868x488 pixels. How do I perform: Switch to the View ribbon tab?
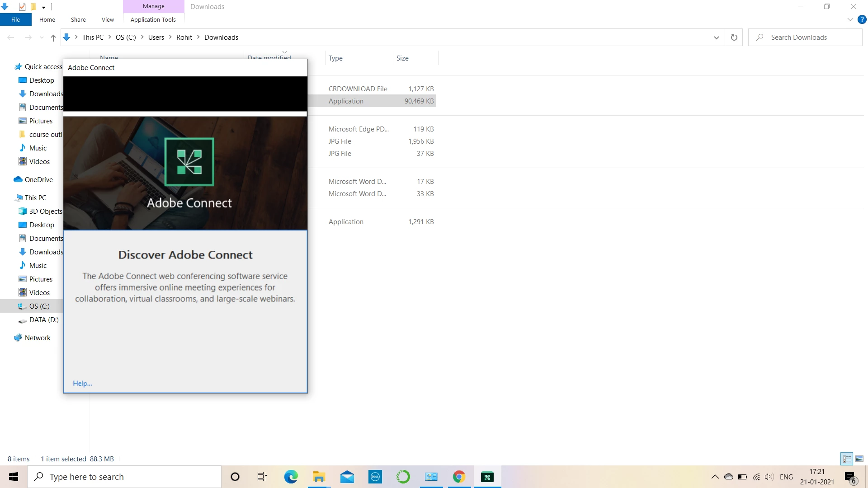coord(108,19)
